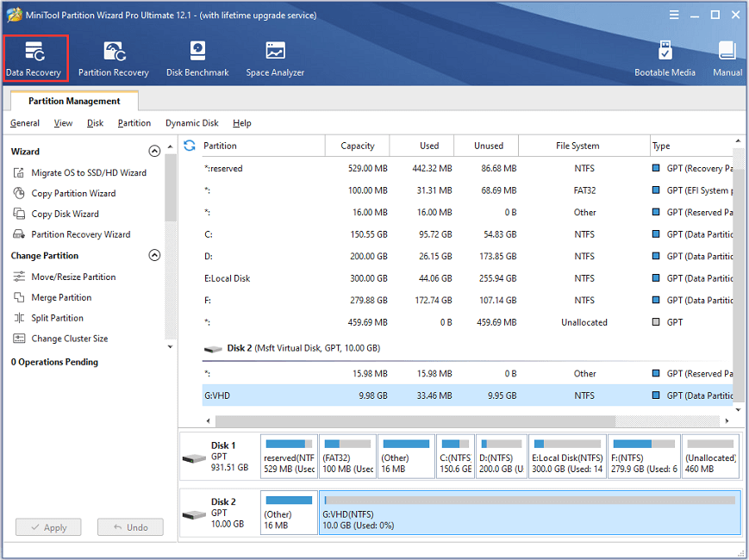Screen dimensions: 749x560
Task: Select reserved(NTFS) 529 MB block in disk map
Action: tap(289, 457)
